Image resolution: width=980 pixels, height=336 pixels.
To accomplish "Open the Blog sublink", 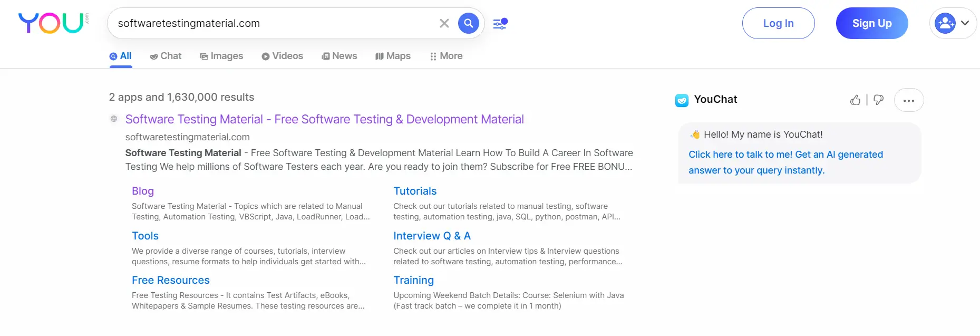I will click(143, 191).
